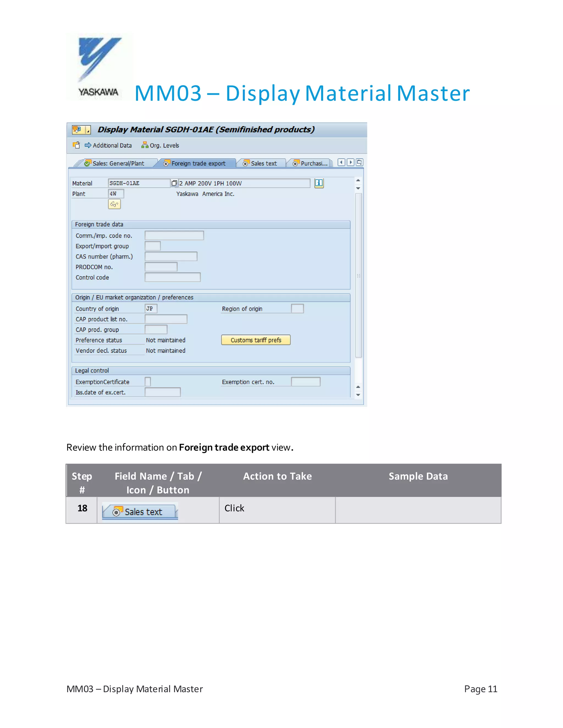This screenshot has height=728, width=563.
Task: Click the Exemption cert. no. field
Action: 305,382
